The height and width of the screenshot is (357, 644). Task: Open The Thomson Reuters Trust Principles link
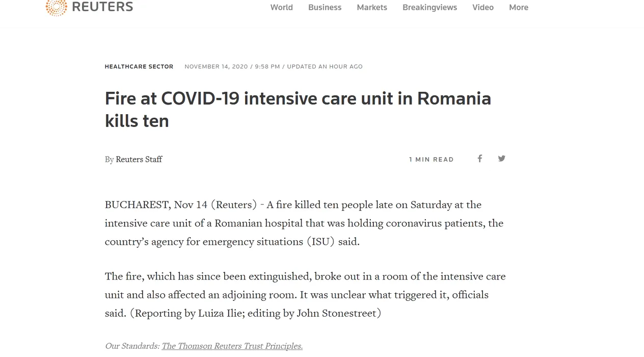tap(232, 346)
